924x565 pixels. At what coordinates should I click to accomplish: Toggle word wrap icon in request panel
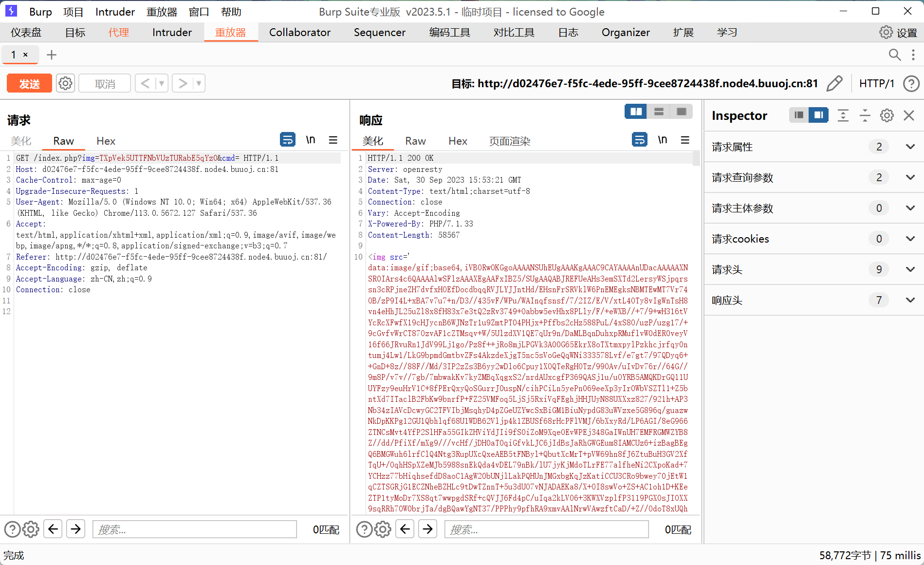pyautogui.click(x=288, y=140)
